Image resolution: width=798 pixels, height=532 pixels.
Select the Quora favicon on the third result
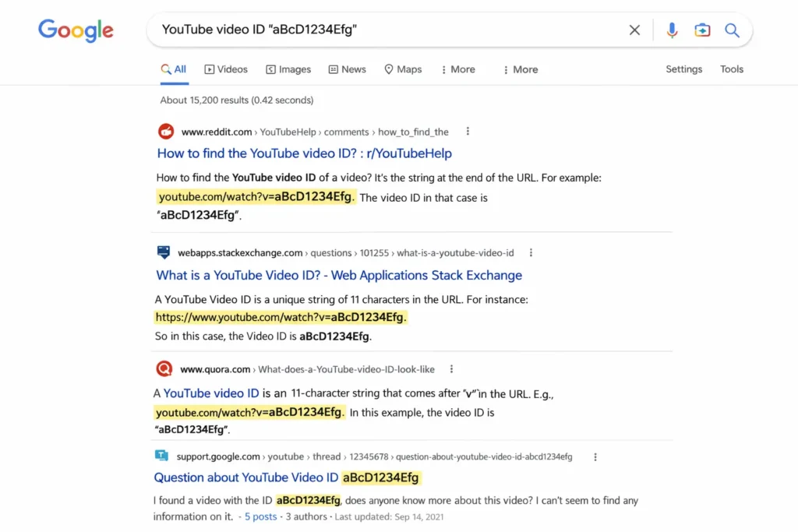click(x=164, y=368)
